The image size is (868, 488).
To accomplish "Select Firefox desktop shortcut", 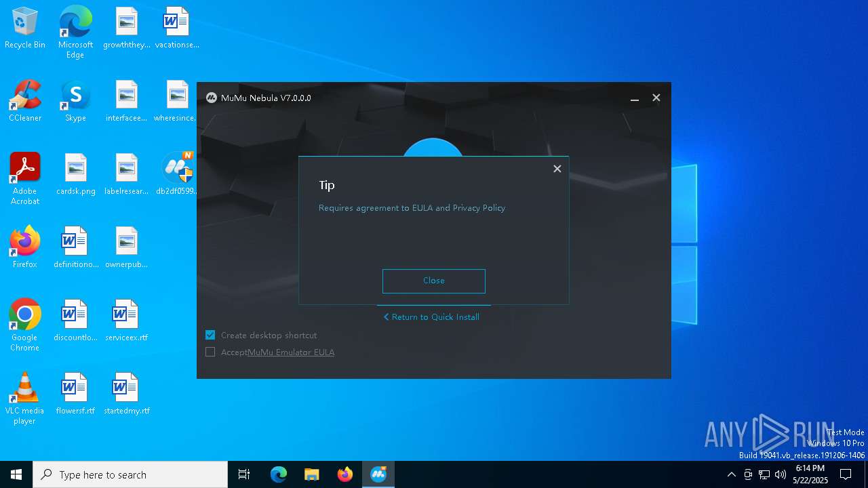I will coord(25,248).
